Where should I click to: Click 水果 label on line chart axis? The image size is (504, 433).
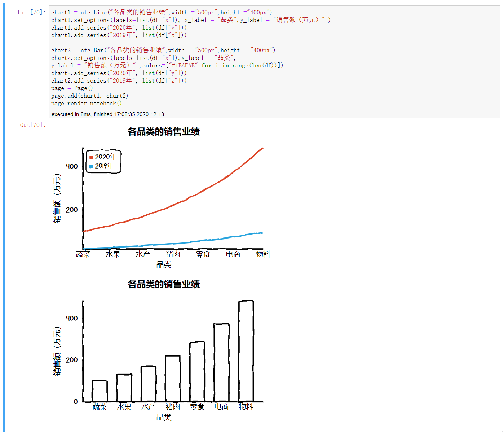coord(113,254)
